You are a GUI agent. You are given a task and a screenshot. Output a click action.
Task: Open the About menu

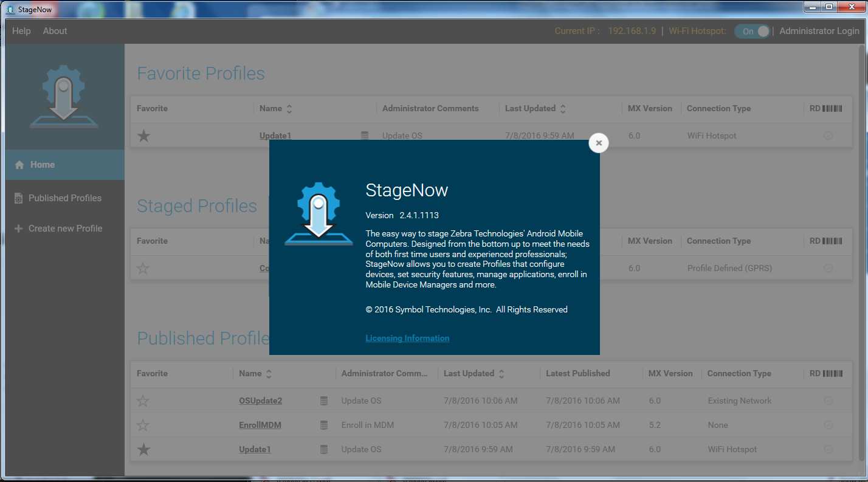pos(55,31)
